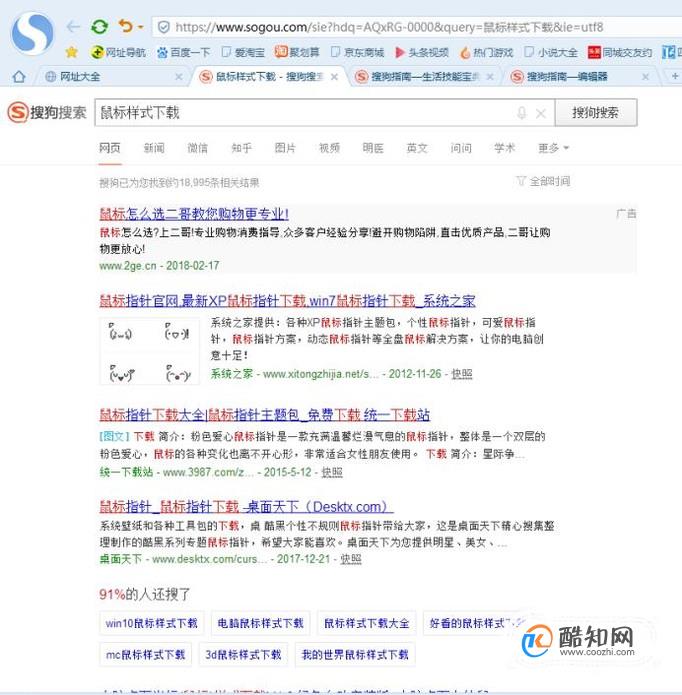
Task: Click the yellow favorites star icon
Action: (71, 52)
